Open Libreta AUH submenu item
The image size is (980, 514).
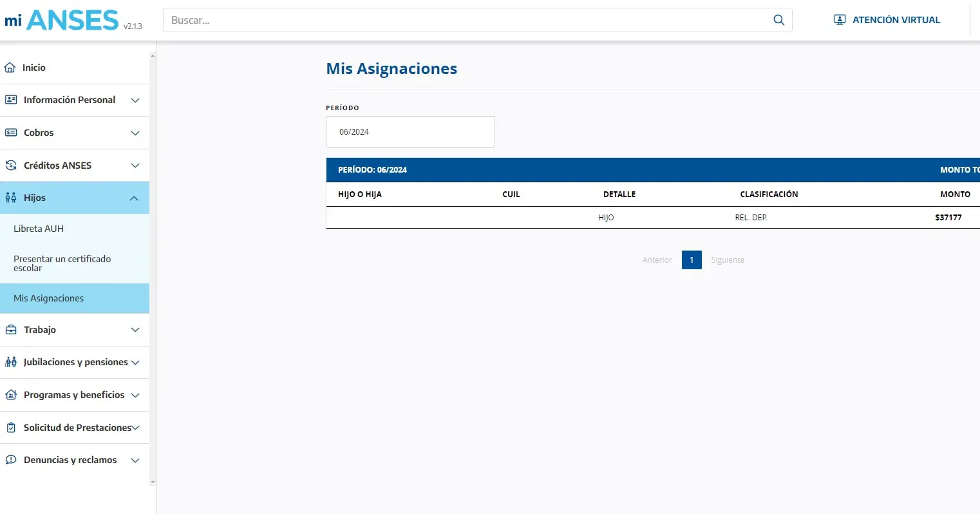pos(75,229)
